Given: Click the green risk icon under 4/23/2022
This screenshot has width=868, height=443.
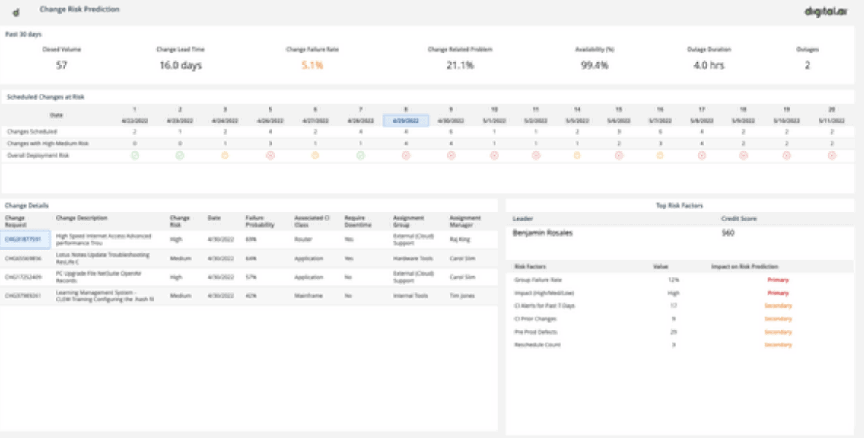Looking at the screenshot, I should point(180,155).
